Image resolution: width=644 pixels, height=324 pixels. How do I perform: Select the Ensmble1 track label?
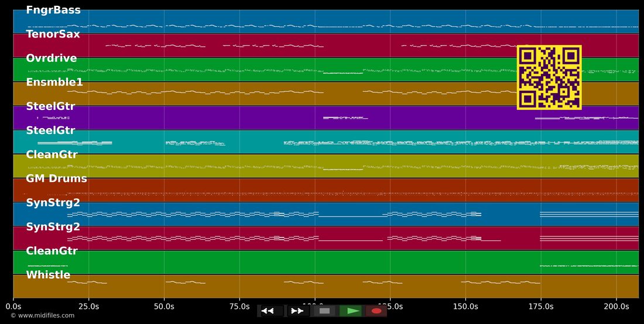coord(54,82)
